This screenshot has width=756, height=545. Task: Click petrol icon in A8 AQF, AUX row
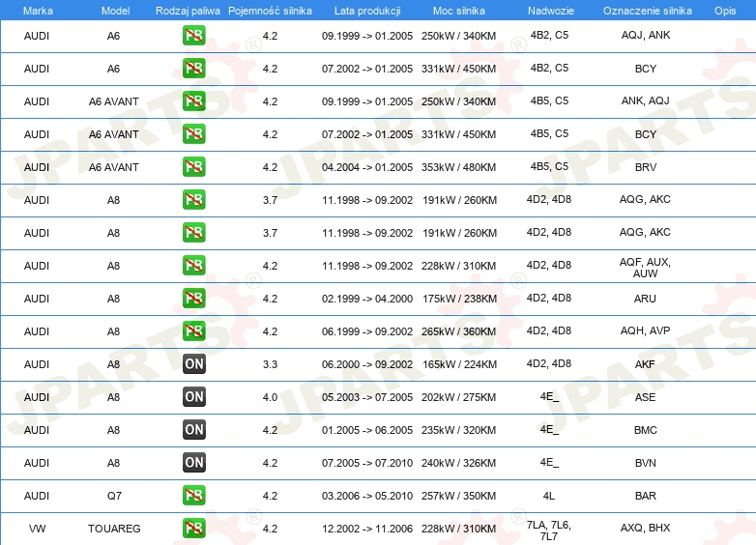pos(193,266)
